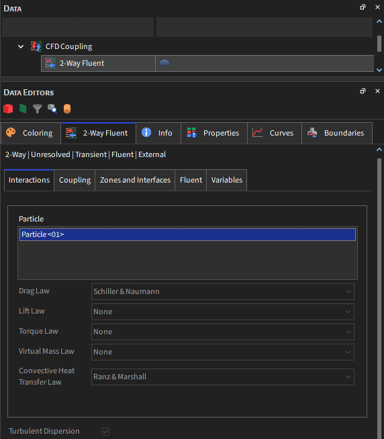Toggle visibility eye for 2-Way Fluent
This screenshot has width=384, height=439.
pos(165,63)
